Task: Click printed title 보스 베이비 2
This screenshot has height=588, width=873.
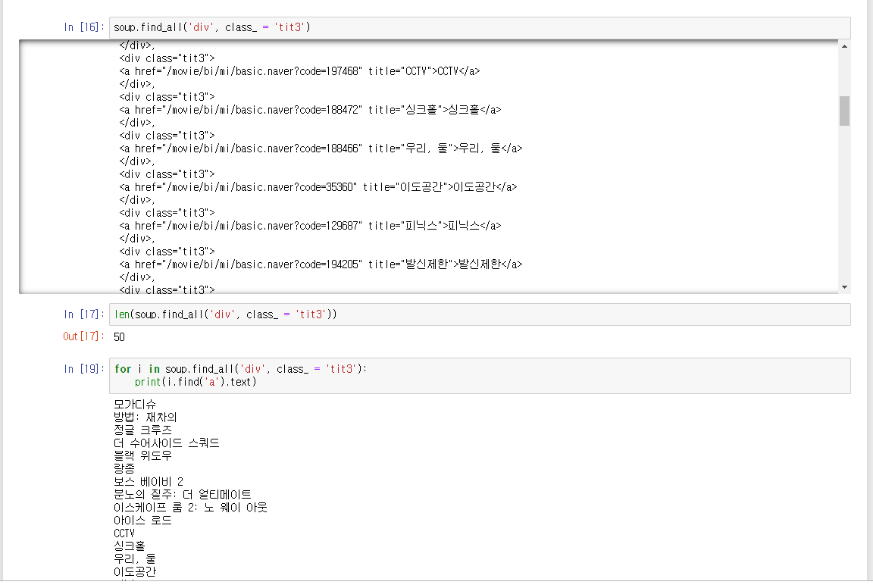Action: tap(148, 482)
